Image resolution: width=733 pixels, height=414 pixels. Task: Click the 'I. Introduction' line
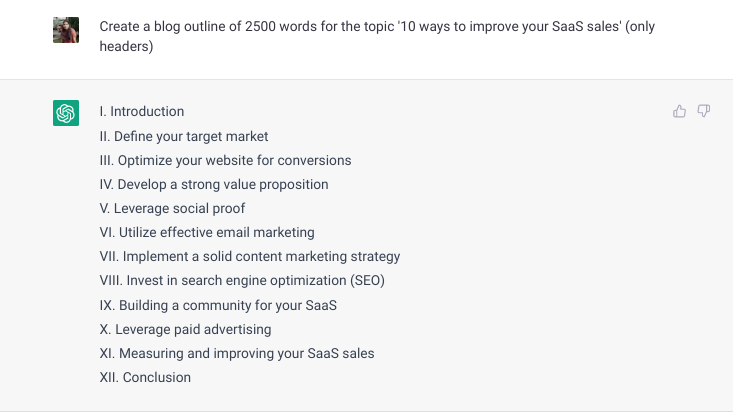[x=142, y=112]
